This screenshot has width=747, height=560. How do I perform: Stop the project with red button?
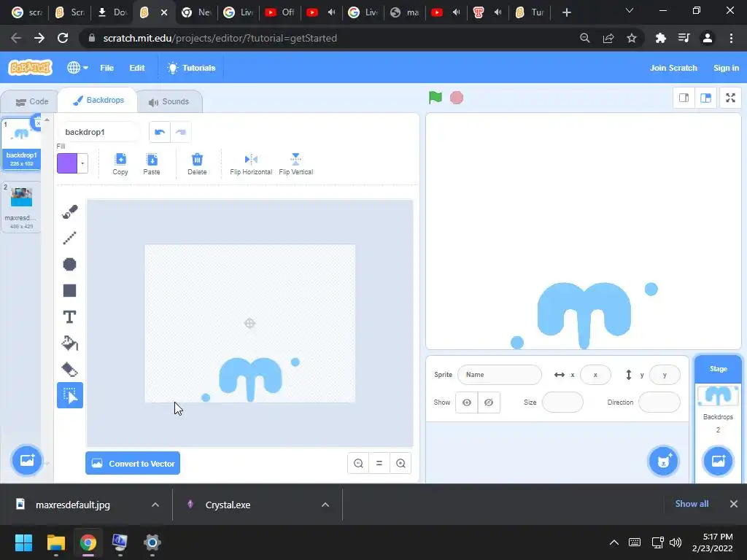[457, 98]
